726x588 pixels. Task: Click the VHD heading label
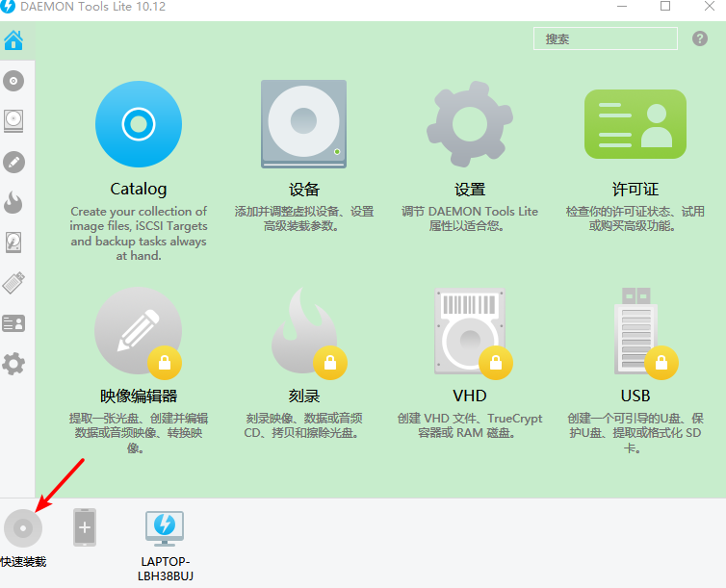click(470, 396)
